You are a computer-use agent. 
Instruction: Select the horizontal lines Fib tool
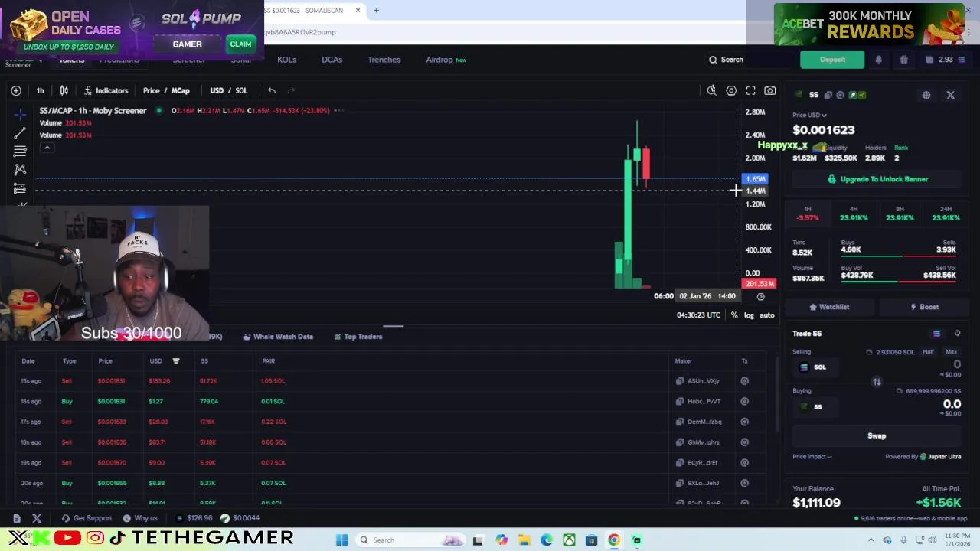(21, 152)
